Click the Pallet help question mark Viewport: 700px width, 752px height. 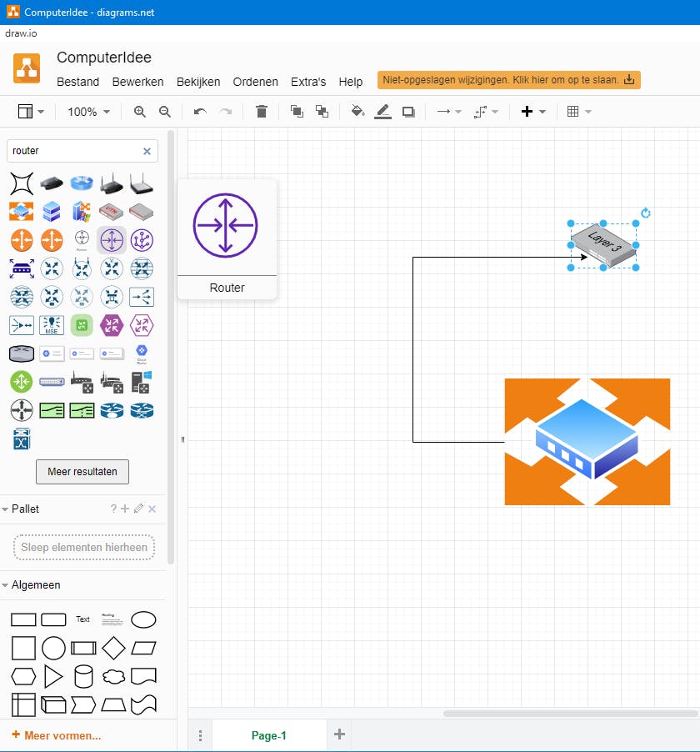click(x=113, y=509)
